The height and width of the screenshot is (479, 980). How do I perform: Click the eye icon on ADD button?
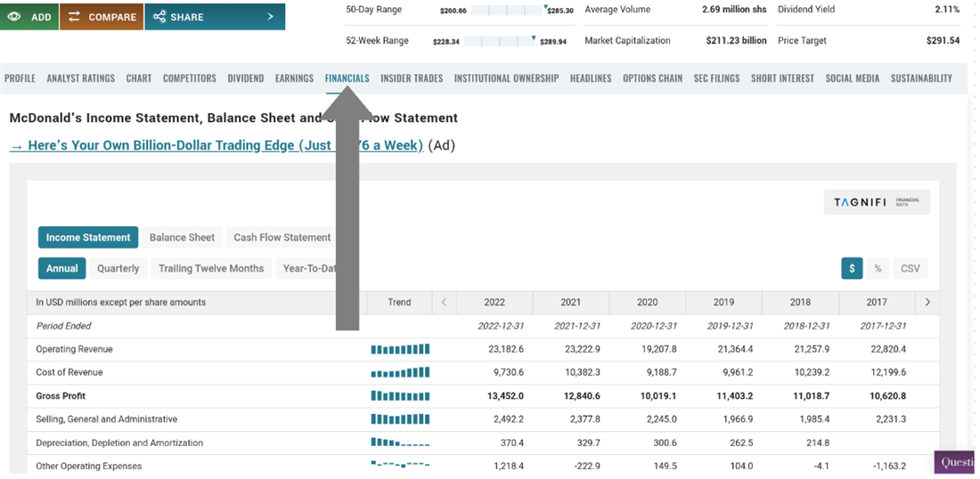15,17
